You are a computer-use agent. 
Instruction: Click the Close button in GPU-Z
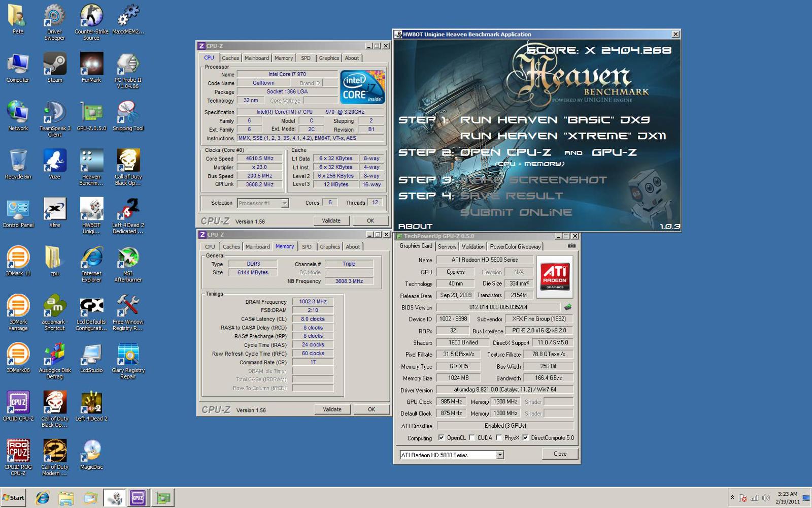click(x=560, y=454)
